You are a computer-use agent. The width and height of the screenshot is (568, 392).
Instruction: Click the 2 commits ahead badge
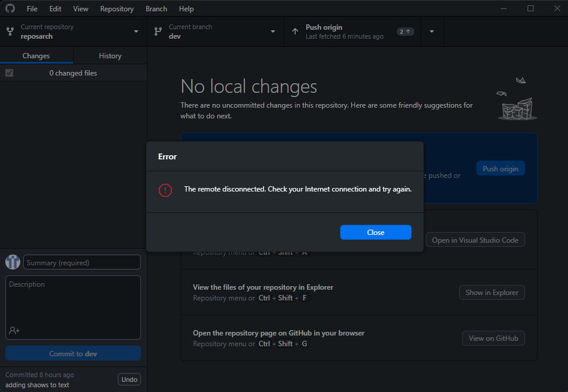click(405, 32)
